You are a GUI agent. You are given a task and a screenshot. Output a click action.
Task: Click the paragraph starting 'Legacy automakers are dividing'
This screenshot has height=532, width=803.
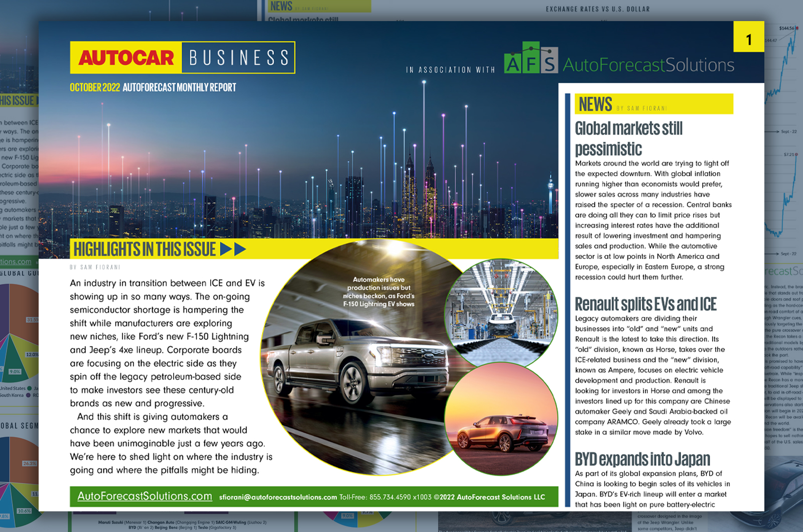652,375
